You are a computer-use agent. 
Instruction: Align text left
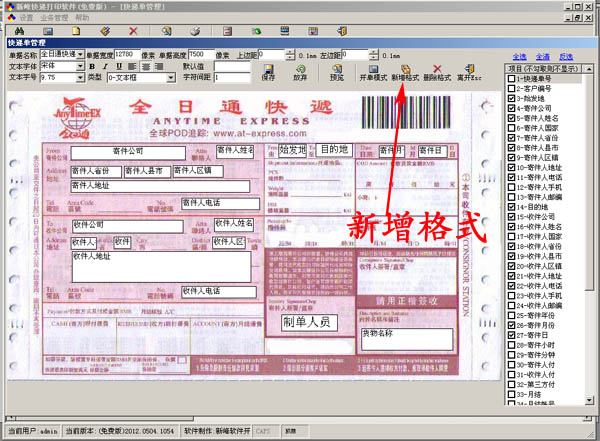(132, 66)
